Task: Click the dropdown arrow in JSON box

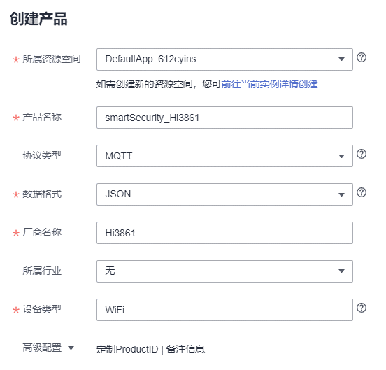Action: 341,194
